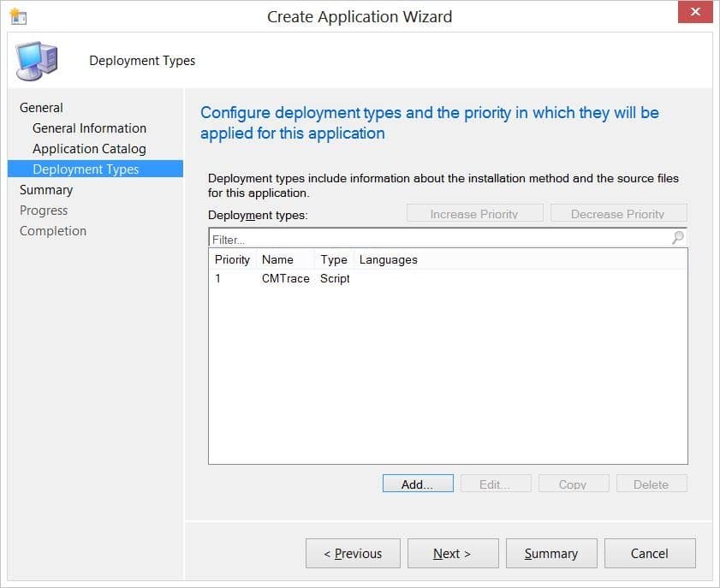This screenshot has height=588, width=720.
Task: Select the Summary step in the sidebar
Action: pyautogui.click(x=46, y=189)
